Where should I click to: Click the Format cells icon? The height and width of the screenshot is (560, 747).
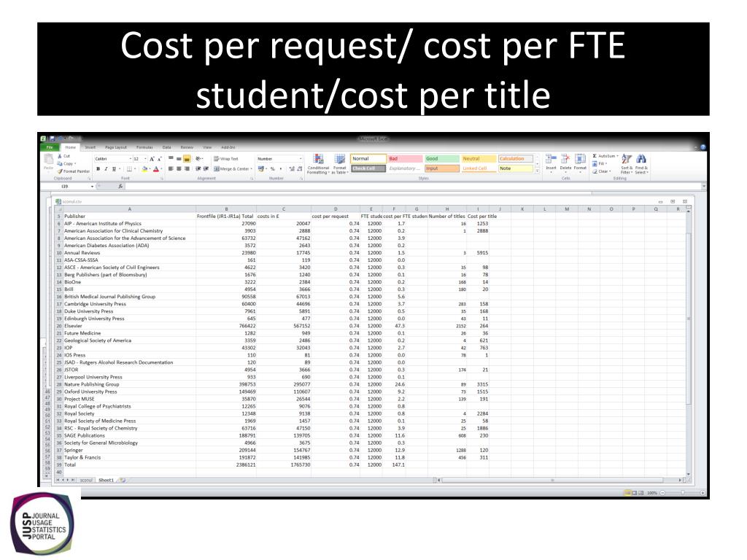point(580,159)
